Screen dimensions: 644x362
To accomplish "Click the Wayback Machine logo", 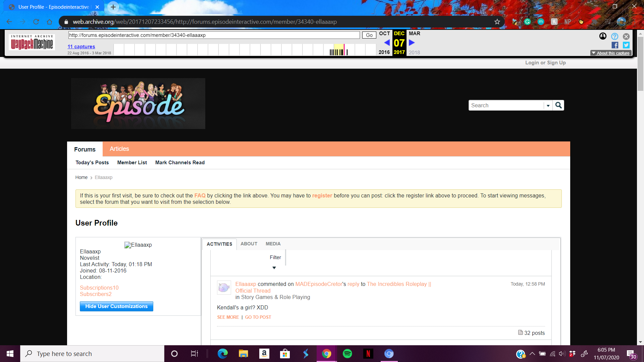I will pos(32,42).
